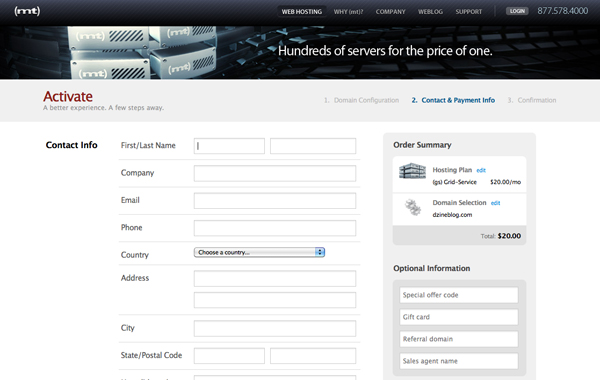Viewport: 600px width, 380px height.
Task: Click the Referral domain field
Action: tap(459, 339)
